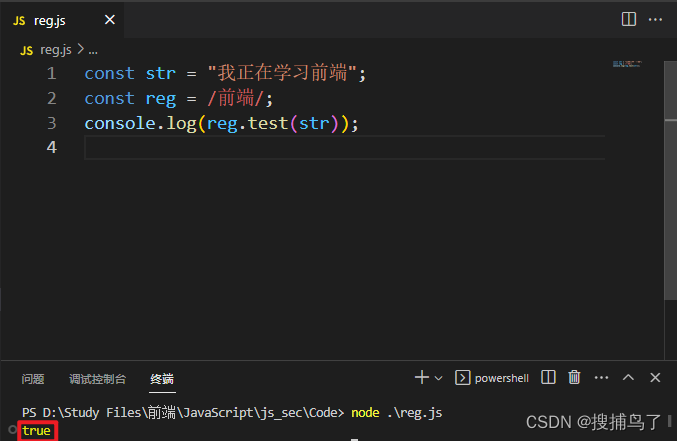Split the terminal panel
This screenshot has width=677, height=441.
point(548,378)
